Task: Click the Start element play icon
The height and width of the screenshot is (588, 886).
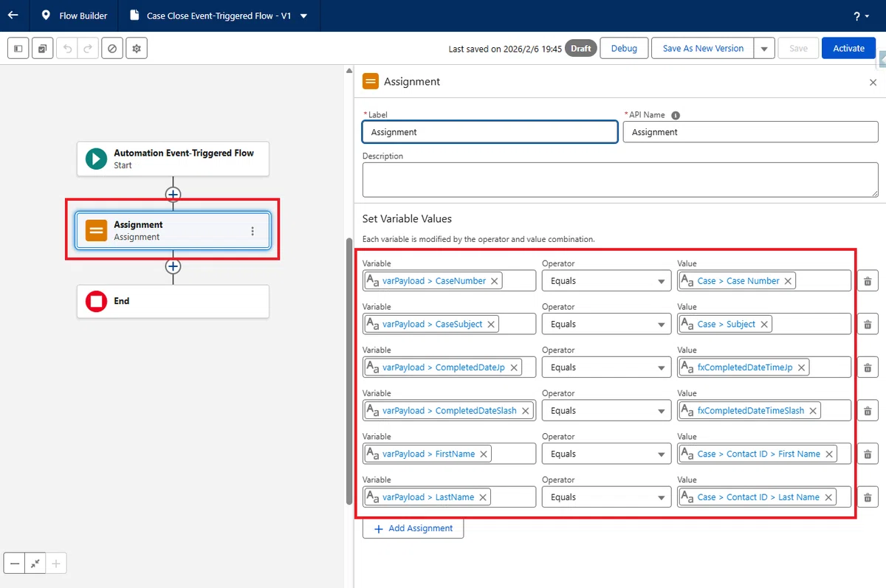Action: click(x=96, y=159)
